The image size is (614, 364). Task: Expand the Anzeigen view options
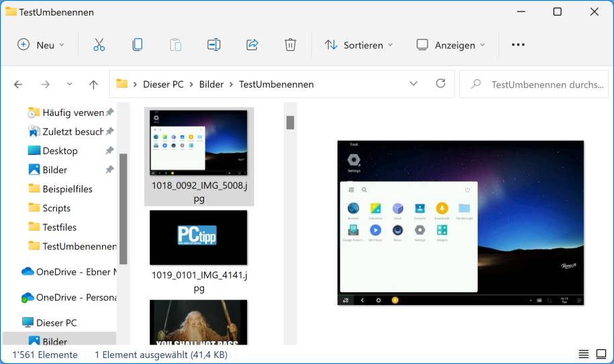click(x=450, y=45)
